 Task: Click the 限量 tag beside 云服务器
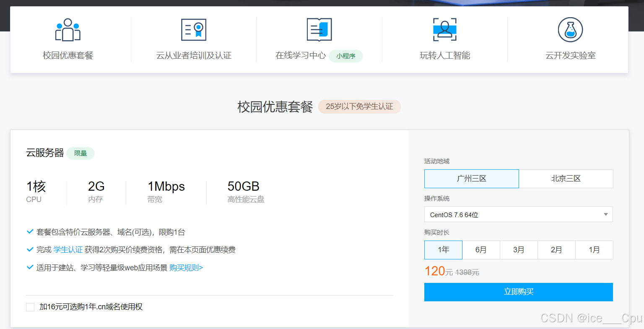[x=80, y=153]
